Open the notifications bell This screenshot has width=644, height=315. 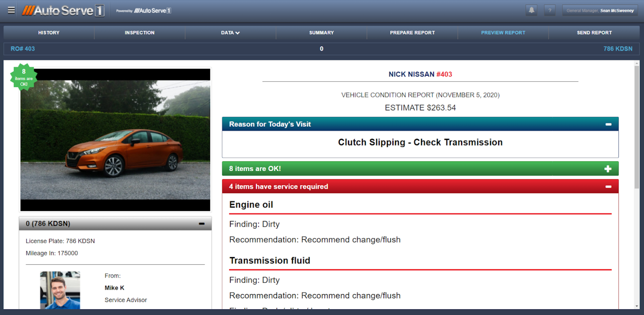[531, 10]
